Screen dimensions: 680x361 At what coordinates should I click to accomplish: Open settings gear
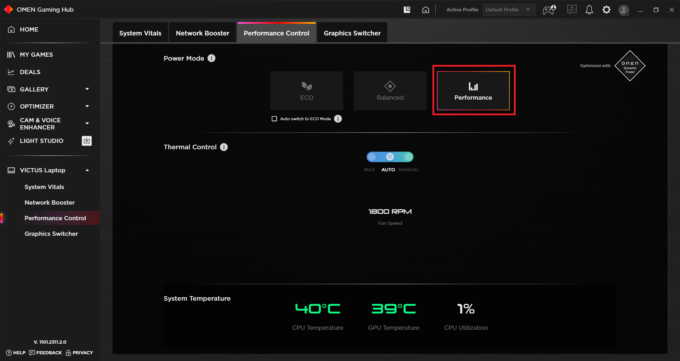(x=606, y=10)
